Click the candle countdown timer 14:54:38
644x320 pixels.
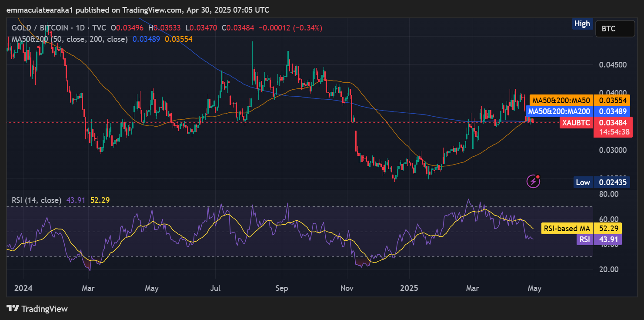[613, 132]
